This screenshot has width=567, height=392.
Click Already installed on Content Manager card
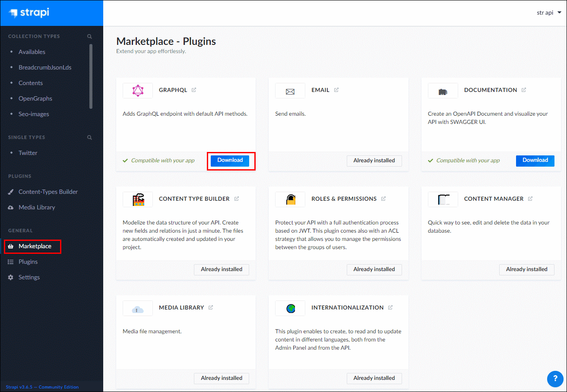click(x=527, y=269)
